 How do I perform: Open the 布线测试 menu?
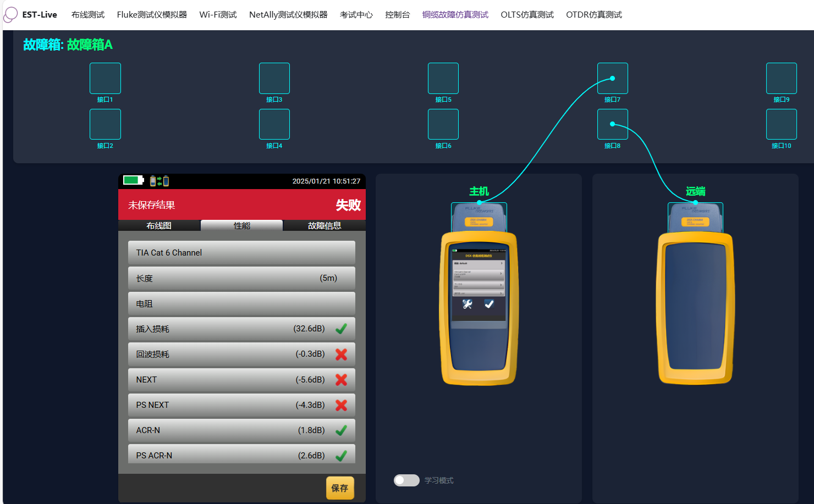[88, 15]
